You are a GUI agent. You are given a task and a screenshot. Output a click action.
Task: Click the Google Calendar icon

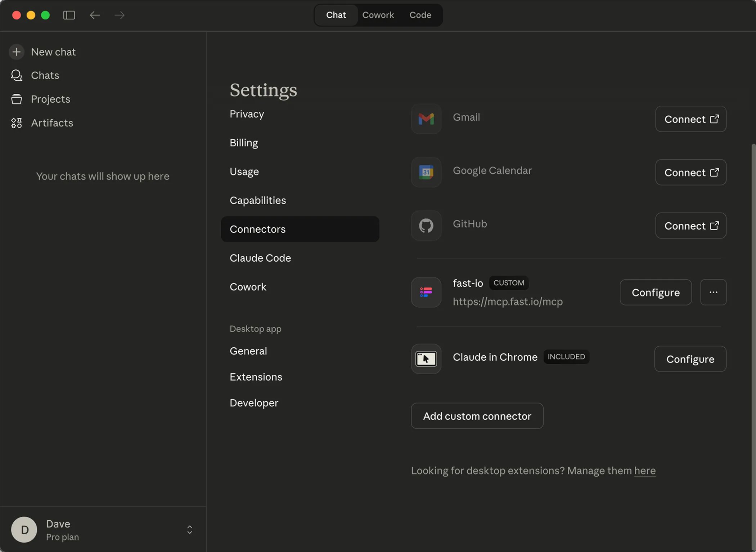tap(426, 172)
